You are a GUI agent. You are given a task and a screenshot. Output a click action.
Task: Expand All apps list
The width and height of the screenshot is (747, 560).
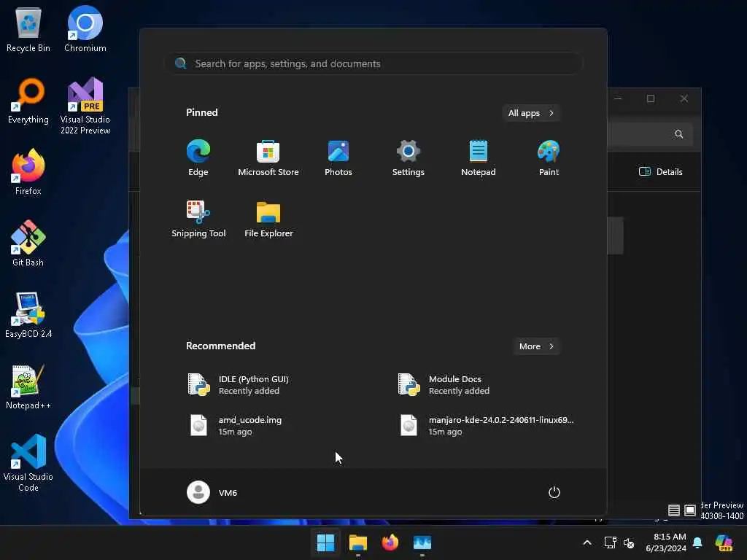531,113
